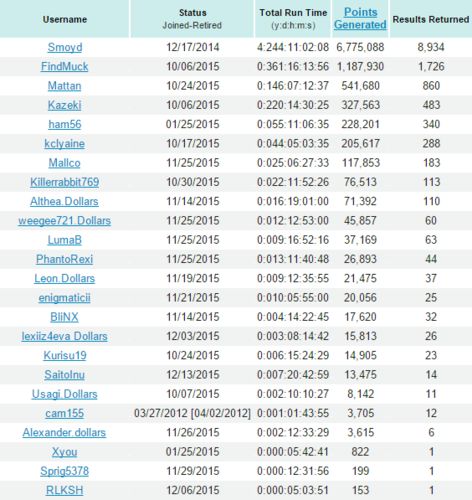472x500 pixels.
Task: Click the Username column header
Action: click(65, 19)
